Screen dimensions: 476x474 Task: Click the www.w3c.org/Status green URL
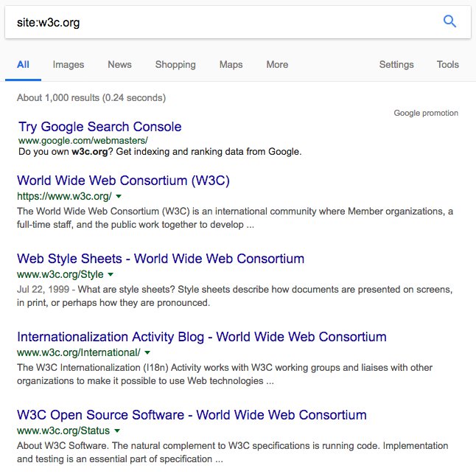coord(63,431)
